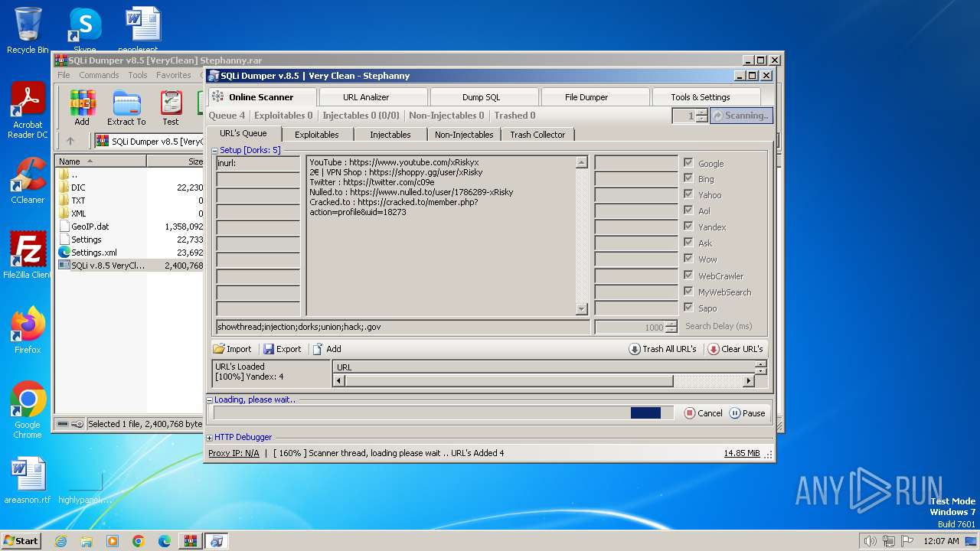
Task: Toggle Ask search engine checkbox
Action: coord(688,243)
